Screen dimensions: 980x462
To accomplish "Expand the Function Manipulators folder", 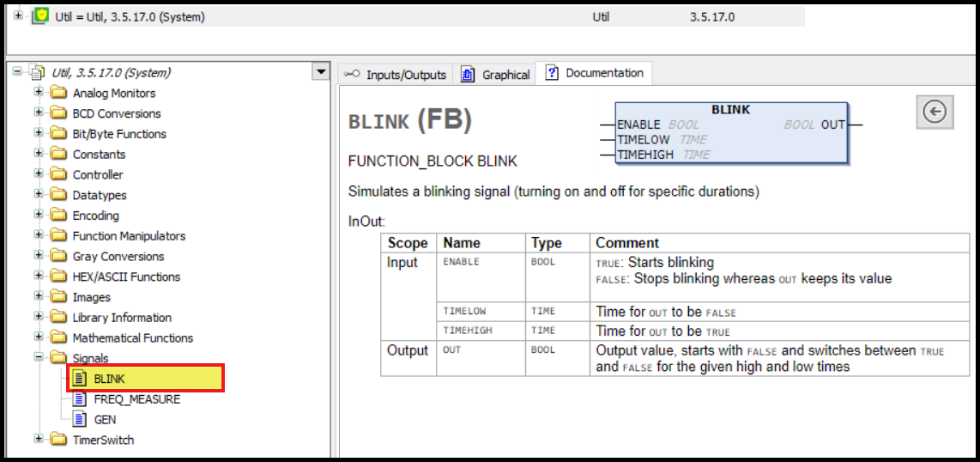I will (x=39, y=235).
